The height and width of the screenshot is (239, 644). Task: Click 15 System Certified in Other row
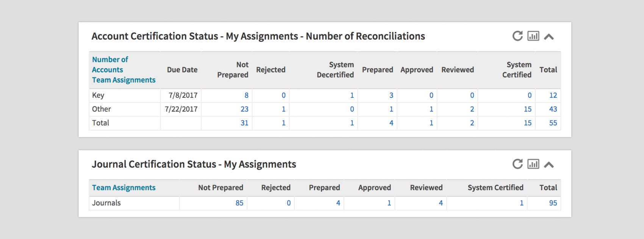point(527,109)
